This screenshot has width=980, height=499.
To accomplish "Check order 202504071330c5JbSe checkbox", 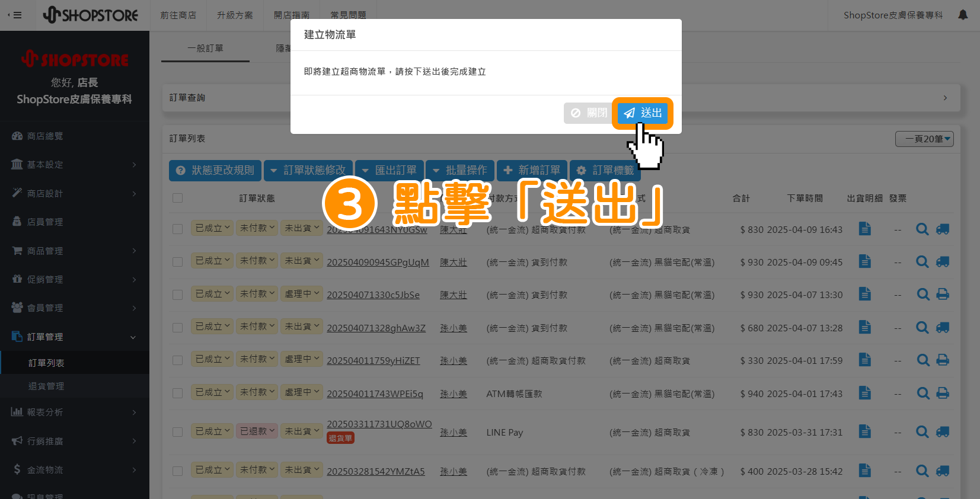I will 177,295.
